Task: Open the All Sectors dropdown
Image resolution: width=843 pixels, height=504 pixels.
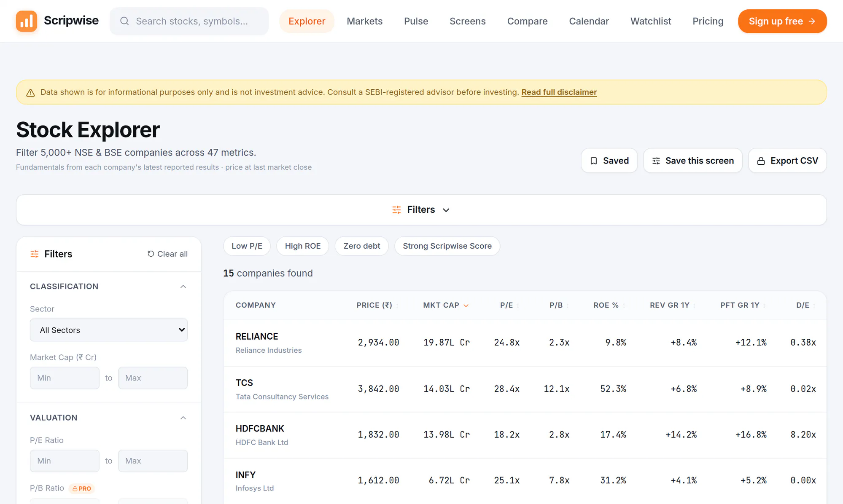Action: pos(109,330)
